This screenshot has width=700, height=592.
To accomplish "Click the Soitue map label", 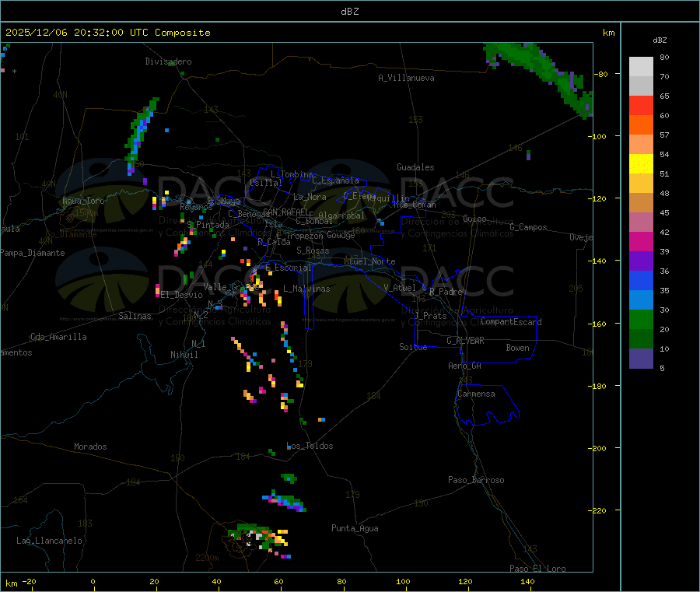I will pos(413,347).
